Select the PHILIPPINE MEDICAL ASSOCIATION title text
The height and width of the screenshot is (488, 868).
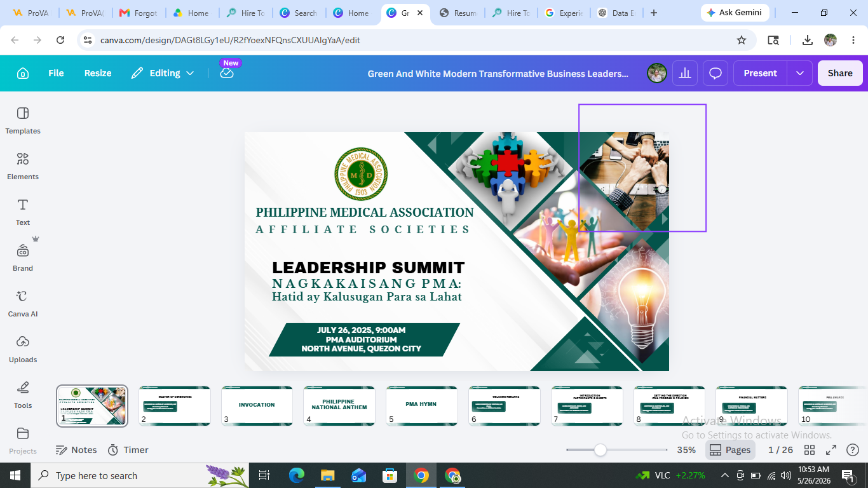click(365, 212)
